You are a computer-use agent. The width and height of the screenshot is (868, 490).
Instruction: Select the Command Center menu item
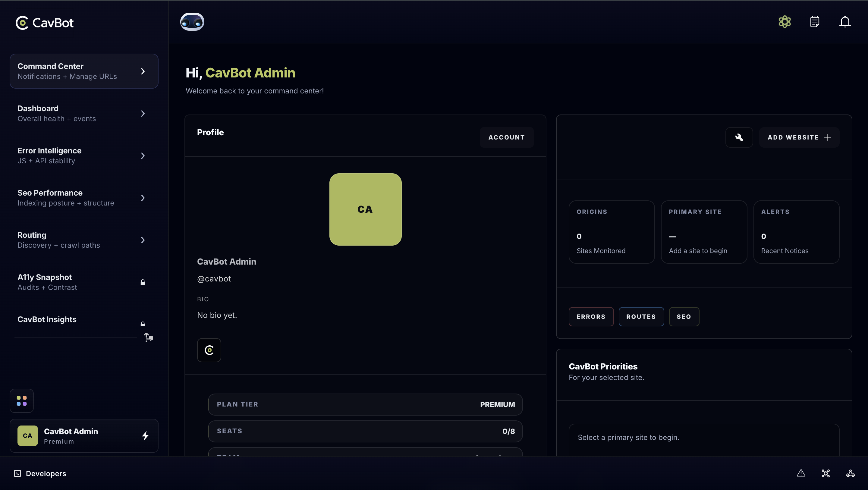[x=84, y=71]
